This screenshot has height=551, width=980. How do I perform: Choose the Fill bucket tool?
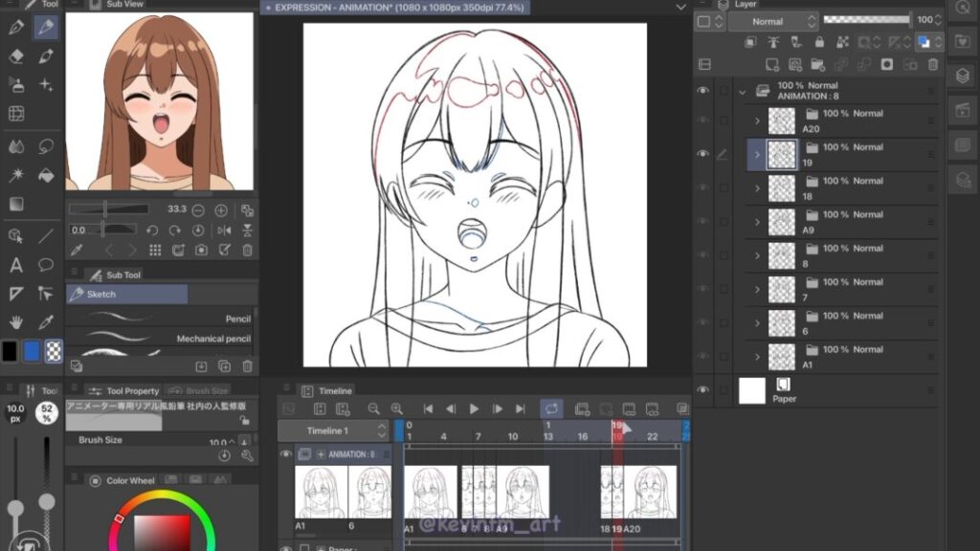point(45,175)
